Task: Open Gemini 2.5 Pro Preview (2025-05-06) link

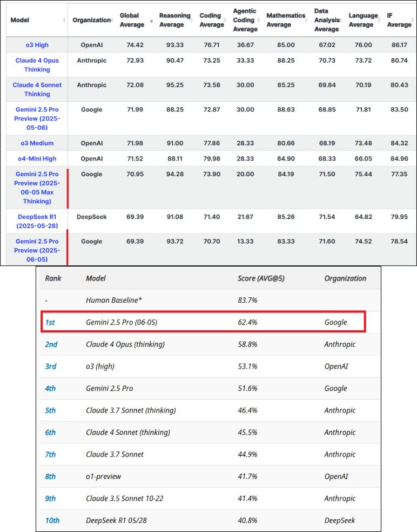Action: coord(37,118)
